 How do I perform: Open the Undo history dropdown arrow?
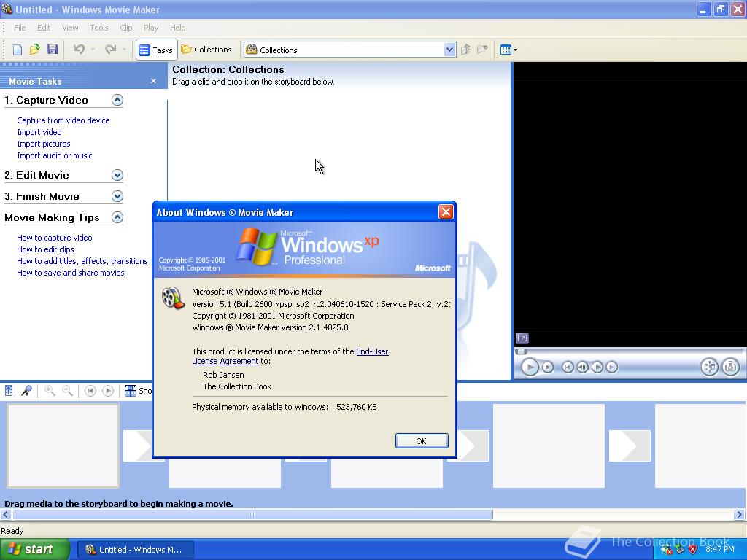click(x=93, y=50)
